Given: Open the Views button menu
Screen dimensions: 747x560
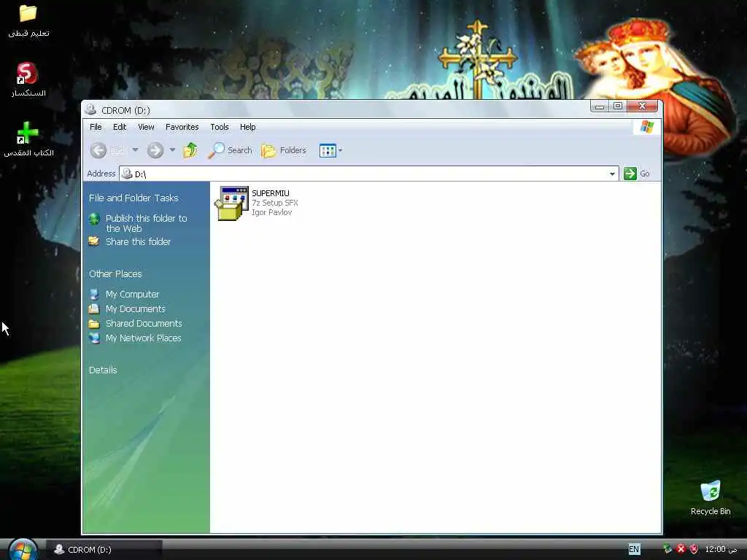Looking at the screenshot, I should [331, 150].
